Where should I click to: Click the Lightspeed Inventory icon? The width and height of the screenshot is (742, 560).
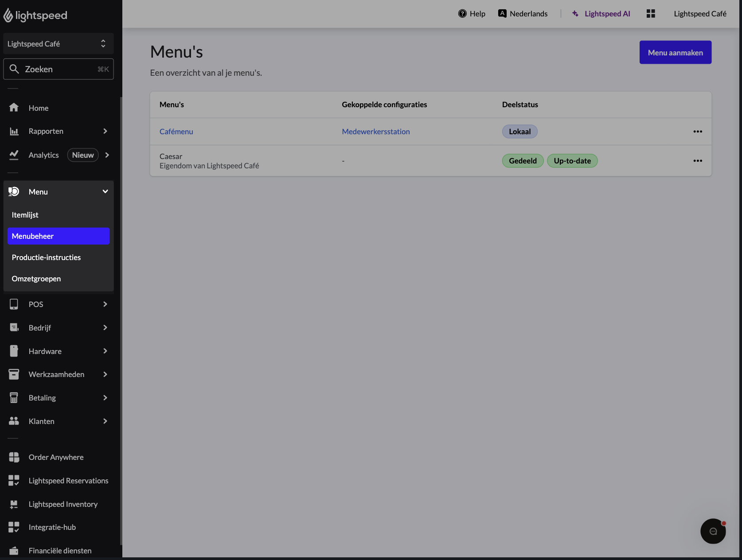click(x=14, y=504)
